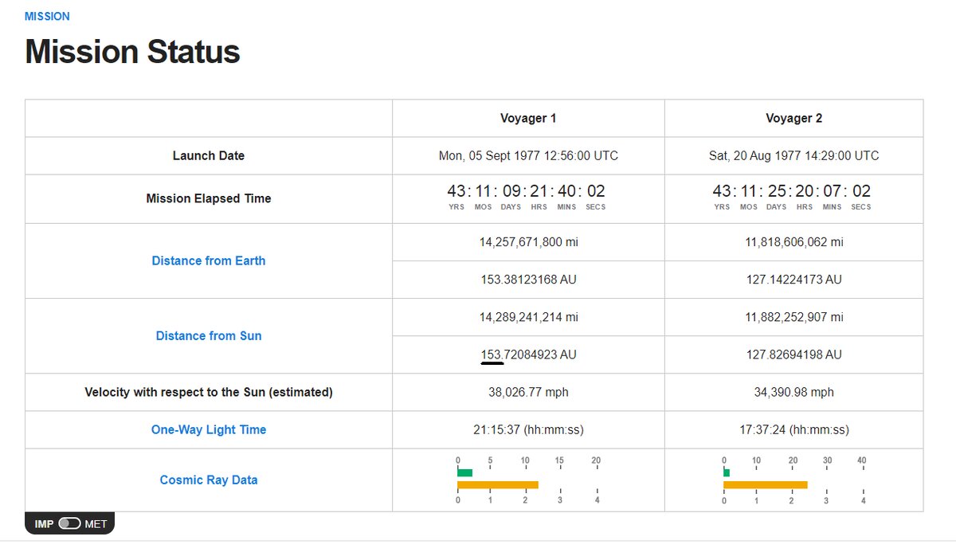Click the Voyager 2 green cosmic ray bar
This screenshot has height=560, width=956.
coord(727,472)
